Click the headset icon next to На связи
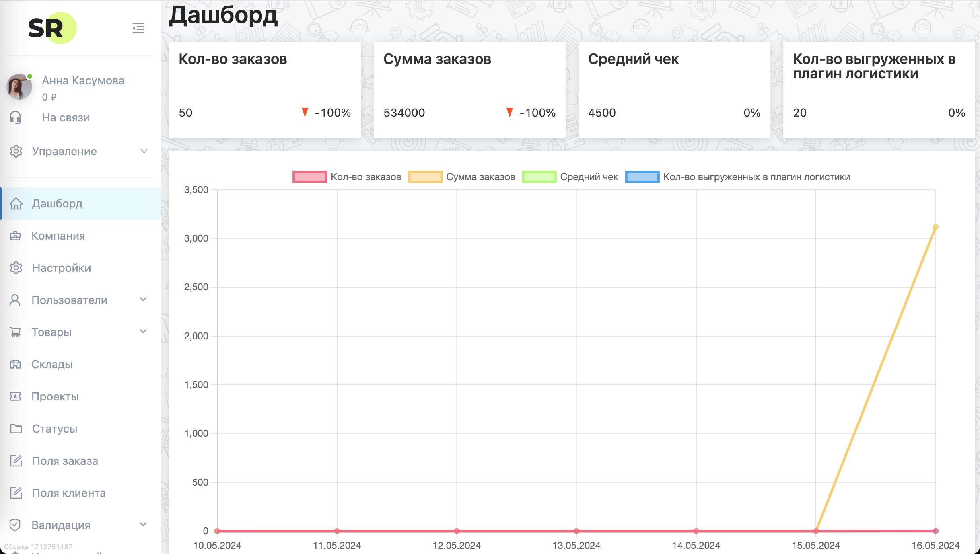 pyautogui.click(x=16, y=117)
